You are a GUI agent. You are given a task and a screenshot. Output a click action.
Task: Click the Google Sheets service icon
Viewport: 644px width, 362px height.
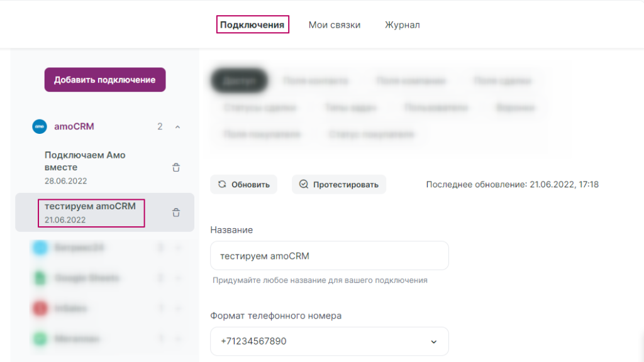click(x=39, y=278)
